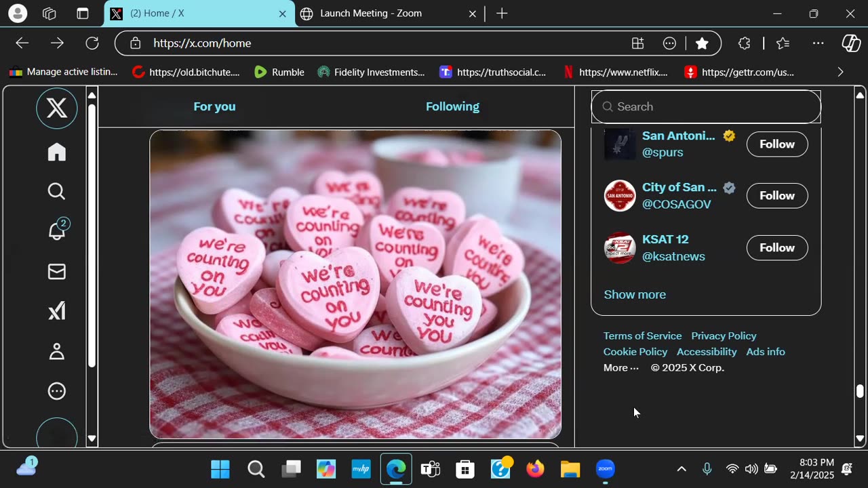868x488 pixels.
Task: Open Terms of Service link
Action: pos(643,335)
